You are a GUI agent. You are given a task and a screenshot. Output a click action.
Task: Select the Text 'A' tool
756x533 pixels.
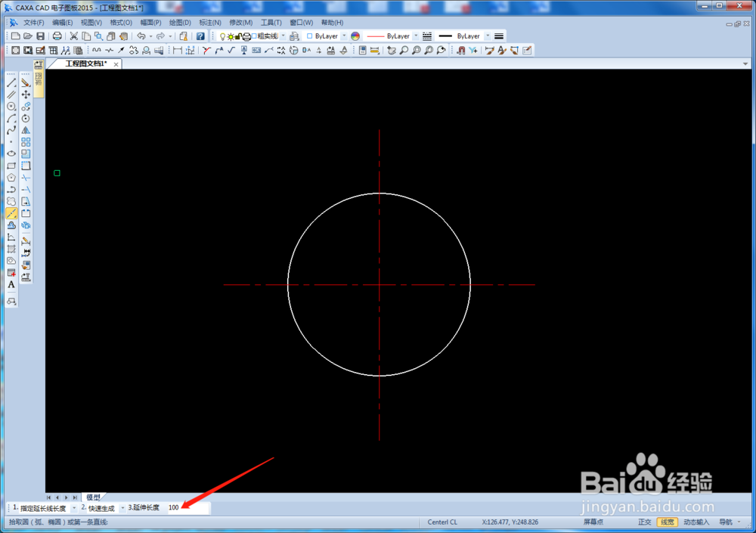pyautogui.click(x=11, y=284)
